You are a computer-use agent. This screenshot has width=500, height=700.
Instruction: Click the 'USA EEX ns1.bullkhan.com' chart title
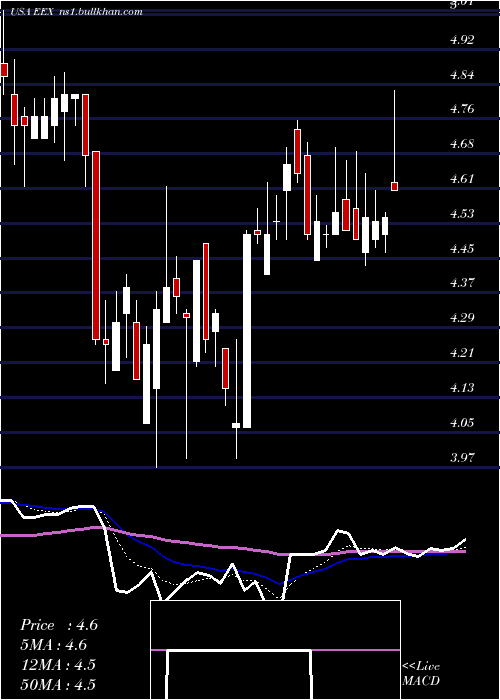[75, 12]
